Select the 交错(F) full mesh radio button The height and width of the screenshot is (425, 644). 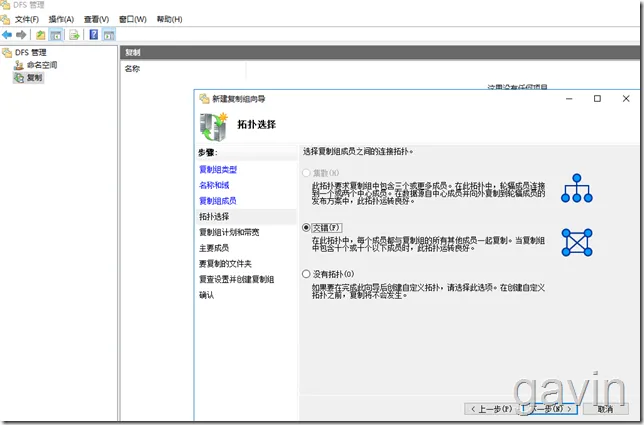(x=306, y=227)
